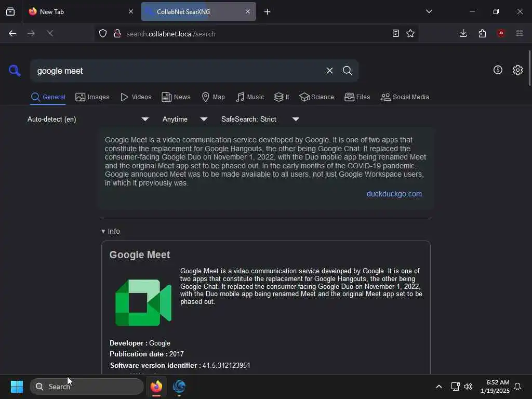Open network status tray icon
The width and height of the screenshot is (532, 399).
[x=455, y=387]
